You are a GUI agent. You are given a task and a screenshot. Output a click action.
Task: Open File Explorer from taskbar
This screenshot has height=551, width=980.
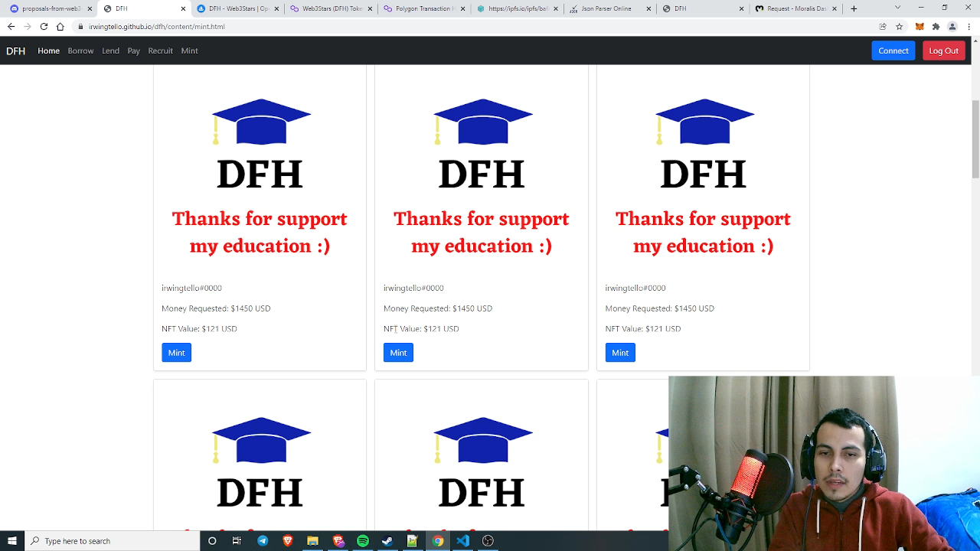tap(312, 541)
